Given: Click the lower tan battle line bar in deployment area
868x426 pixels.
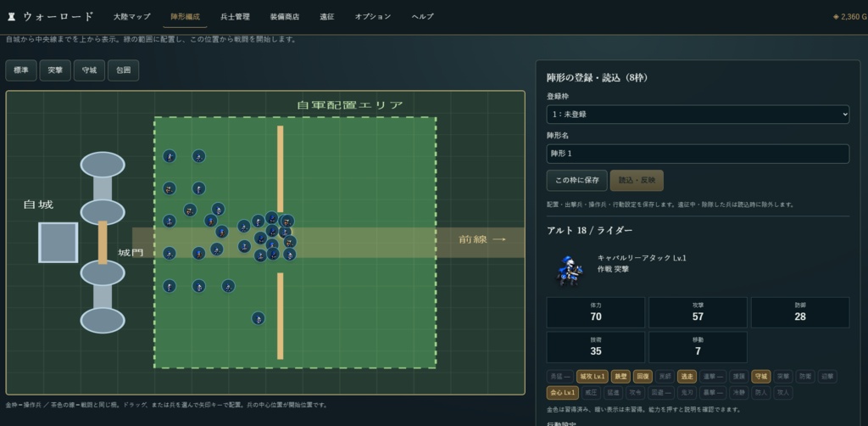Looking at the screenshot, I should (280, 316).
